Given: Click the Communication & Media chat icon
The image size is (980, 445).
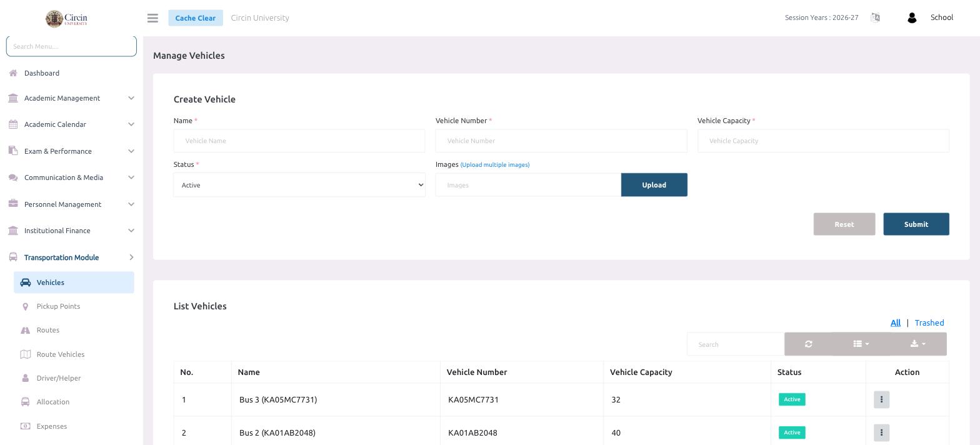Looking at the screenshot, I should coord(13,177).
